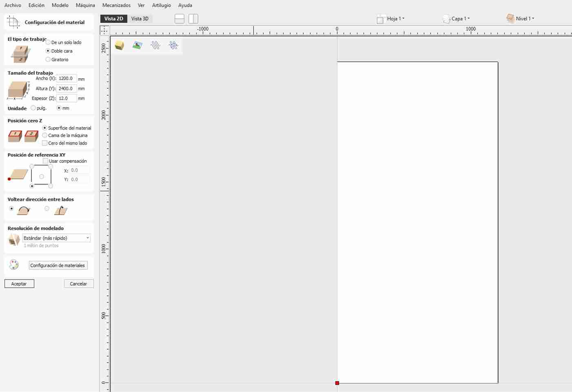The width and height of the screenshot is (572, 392).
Task: Click the Nivel 1 level icon
Action: tap(510, 18)
